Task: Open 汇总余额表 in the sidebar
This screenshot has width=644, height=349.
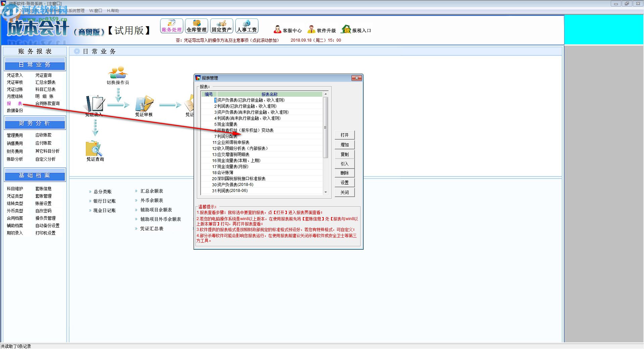Action: tap(46, 82)
